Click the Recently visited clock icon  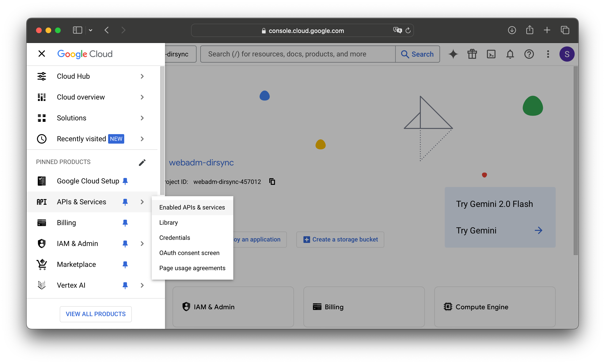(x=42, y=139)
